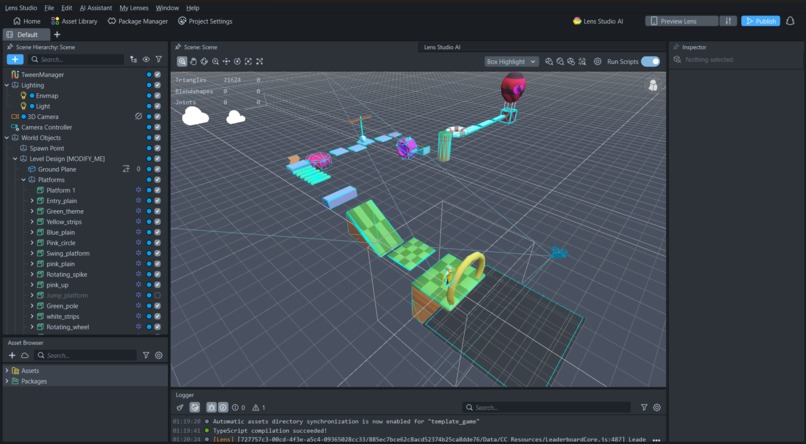Uncheck the 3D Camera checkbox
This screenshot has height=444, width=806.
tap(157, 117)
